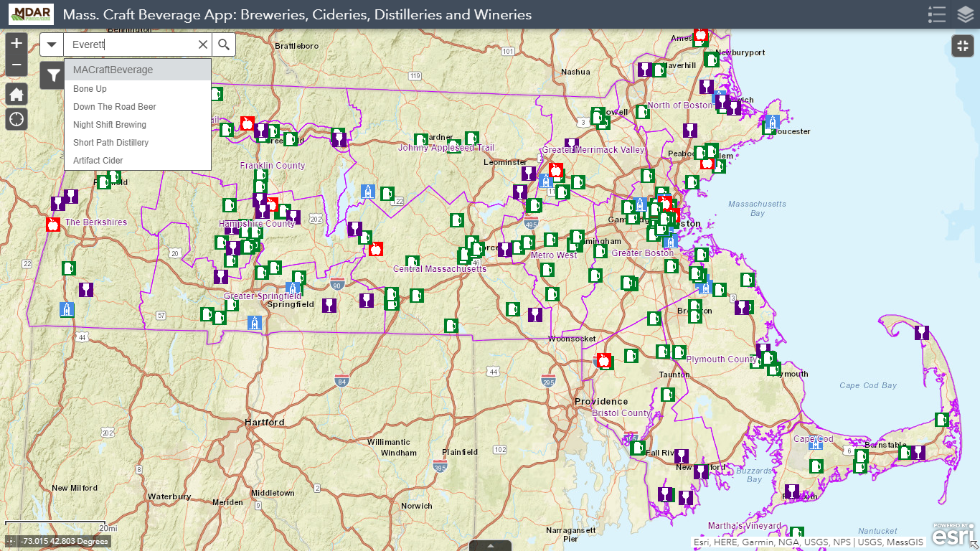Select Short Path Distillery suggestion

point(110,143)
